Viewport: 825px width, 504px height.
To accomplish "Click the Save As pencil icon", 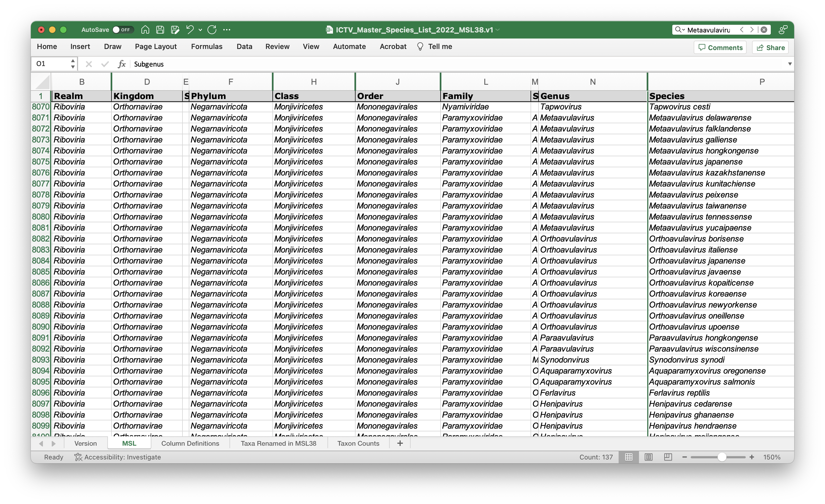I will [x=175, y=30].
